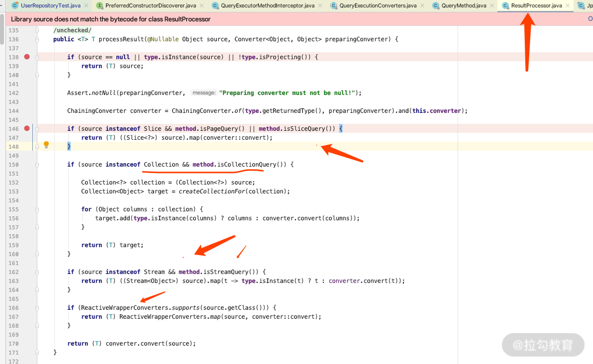Toggle the breakpoint on line 146
Image resolution: width=593 pixels, height=364 pixels.
pos(27,128)
